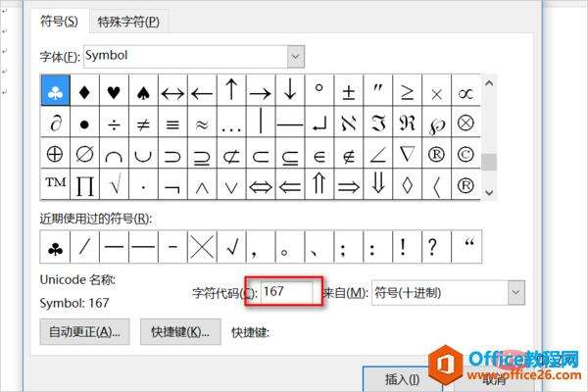Choose the recently used left double quote

[x=466, y=247]
